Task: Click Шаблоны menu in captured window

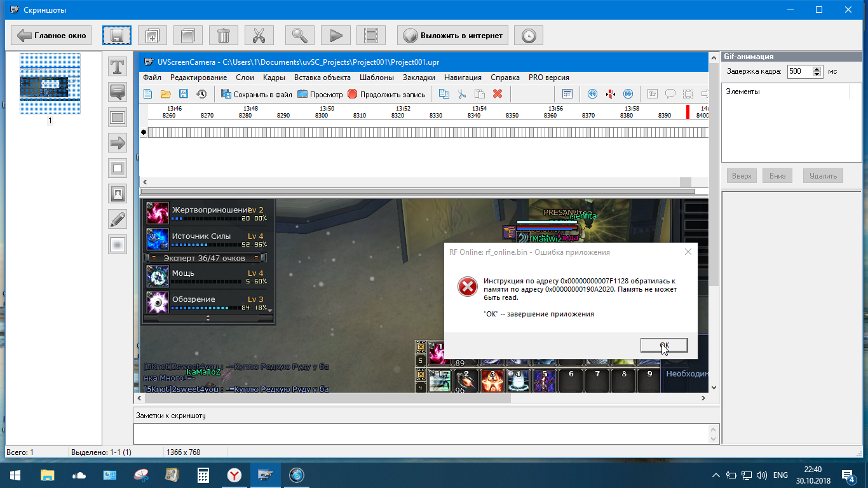Action: tap(377, 78)
